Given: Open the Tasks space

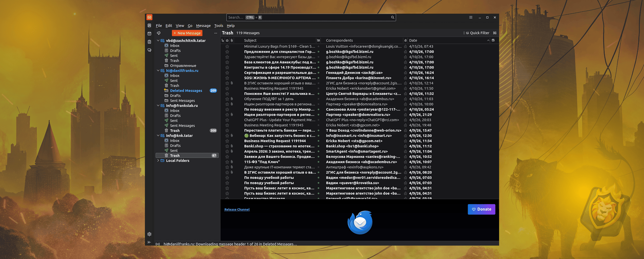Looking at the screenshot, I should [149, 42].
